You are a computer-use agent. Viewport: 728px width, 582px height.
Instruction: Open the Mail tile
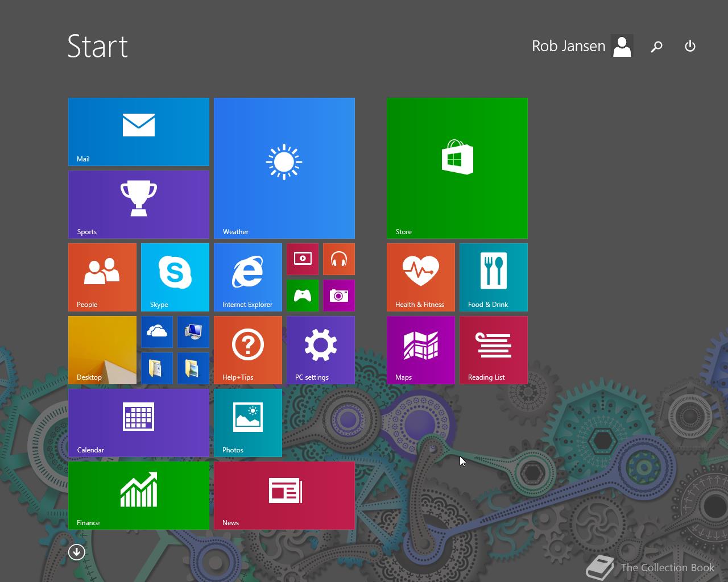pos(139,132)
